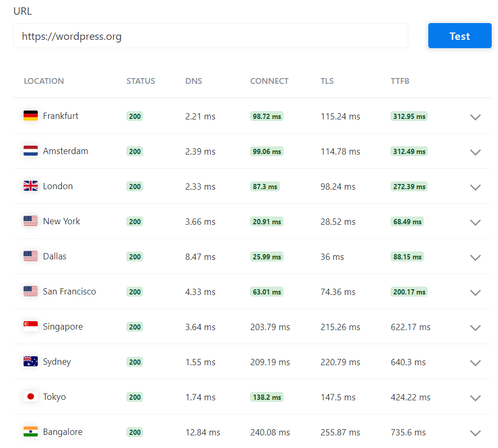The width and height of the screenshot is (498, 448).
Task: Open the San Francisco row chevron
Action: (475, 292)
